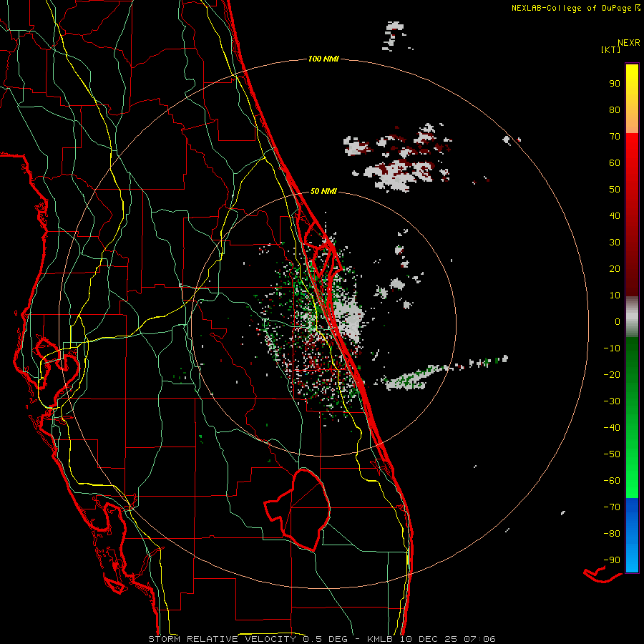The image size is (644, 644).
Task: Click the 10 DEC 25 date in the caption
Action: coord(429,639)
